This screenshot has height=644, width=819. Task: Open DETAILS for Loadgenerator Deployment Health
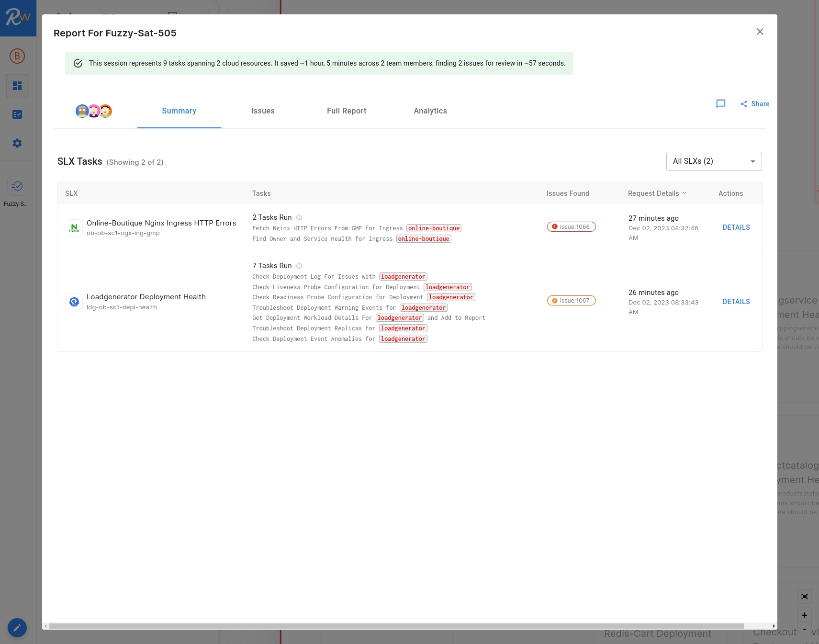point(736,302)
